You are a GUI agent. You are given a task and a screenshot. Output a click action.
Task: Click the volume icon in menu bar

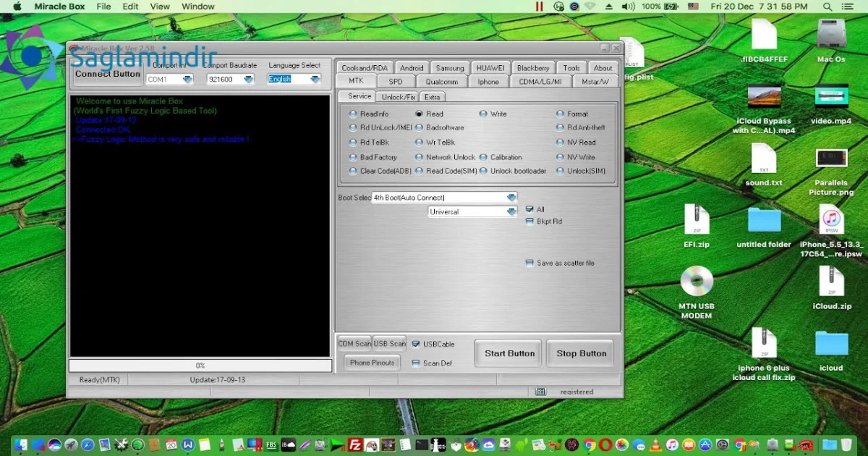click(x=628, y=7)
